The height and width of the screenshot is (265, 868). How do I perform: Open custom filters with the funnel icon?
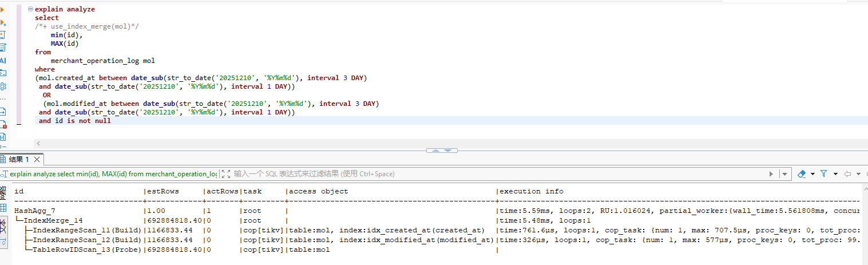[824, 173]
